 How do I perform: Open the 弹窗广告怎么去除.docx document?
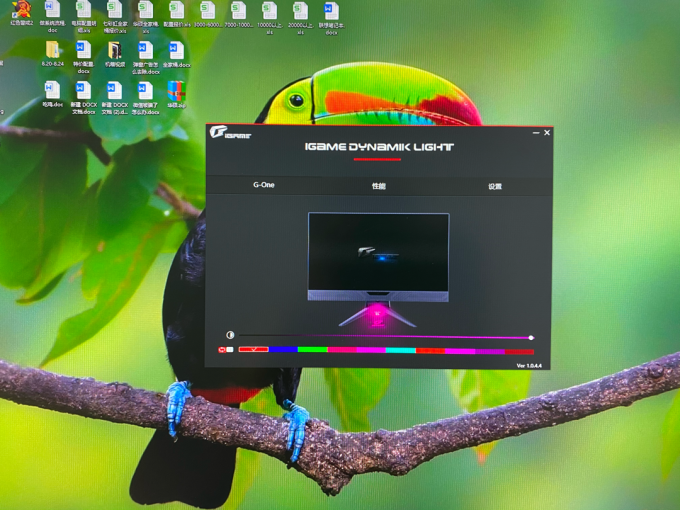[x=145, y=58]
